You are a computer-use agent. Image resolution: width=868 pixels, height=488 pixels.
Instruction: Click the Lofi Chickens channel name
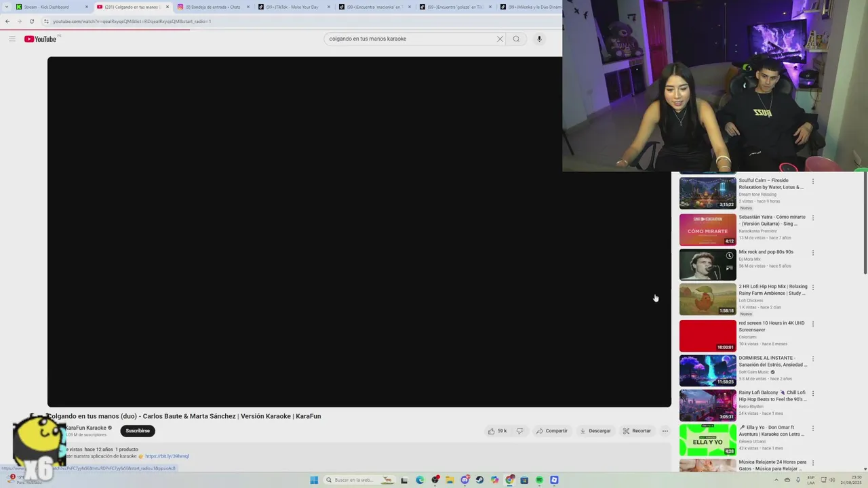pos(751,300)
